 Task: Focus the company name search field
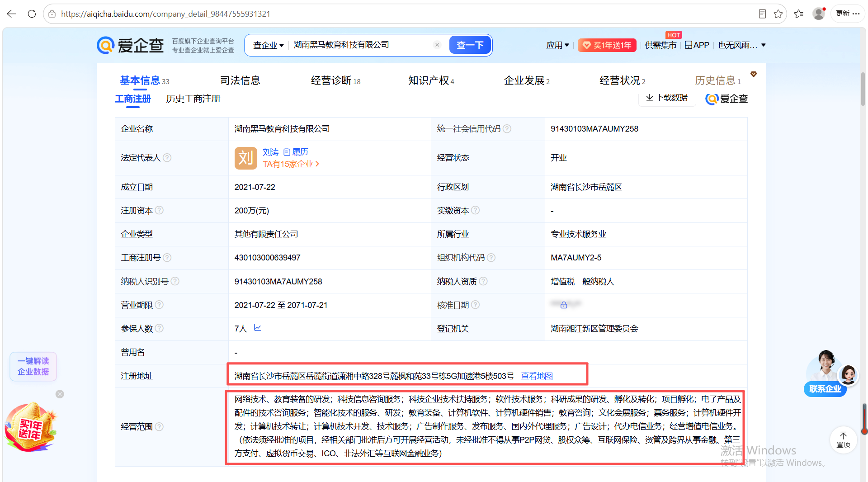362,45
